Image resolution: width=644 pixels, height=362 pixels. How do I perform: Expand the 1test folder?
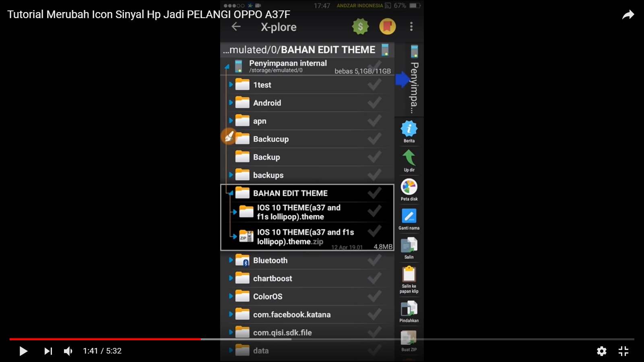pos(230,85)
